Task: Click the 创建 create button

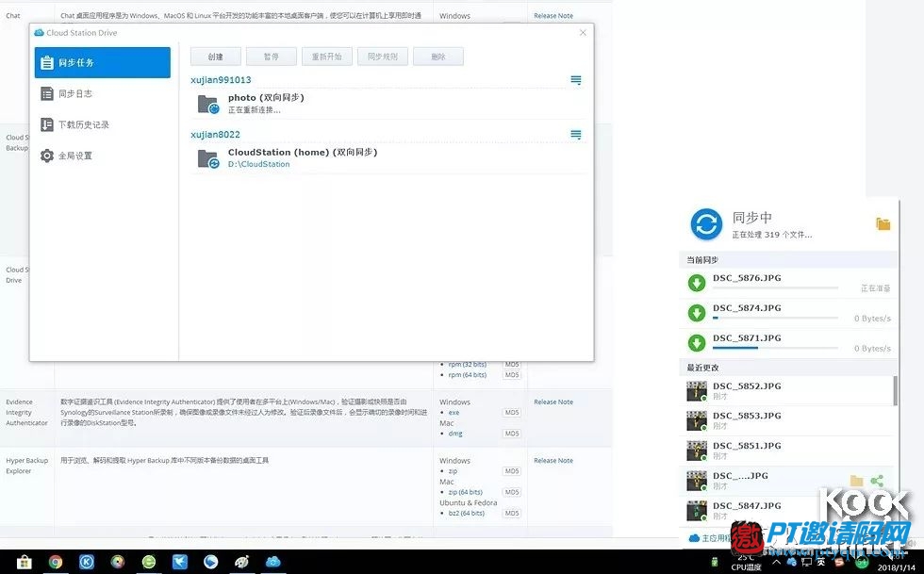Action: click(x=216, y=57)
